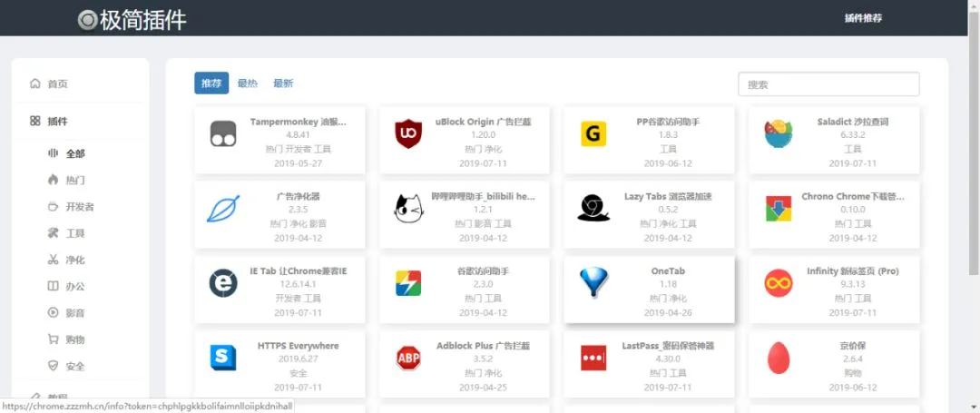Click the Saladict salad bowl icon
This screenshot has height=413, width=980.
tap(779, 133)
